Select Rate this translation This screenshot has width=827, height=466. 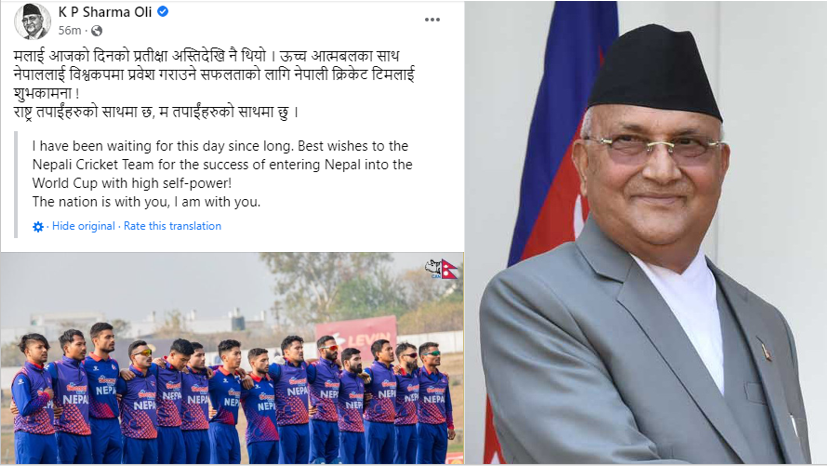pyautogui.click(x=172, y=226)
